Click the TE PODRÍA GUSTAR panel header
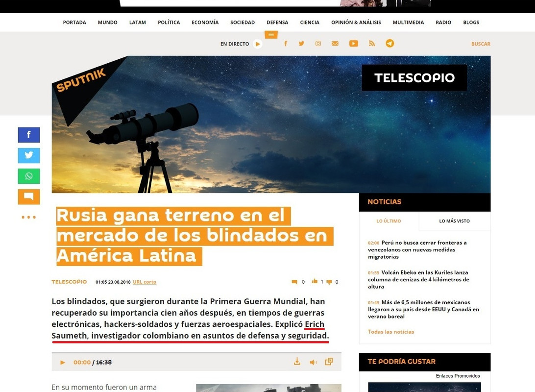The height and width of the screenshot is (392, 535). tap(425, 362)
